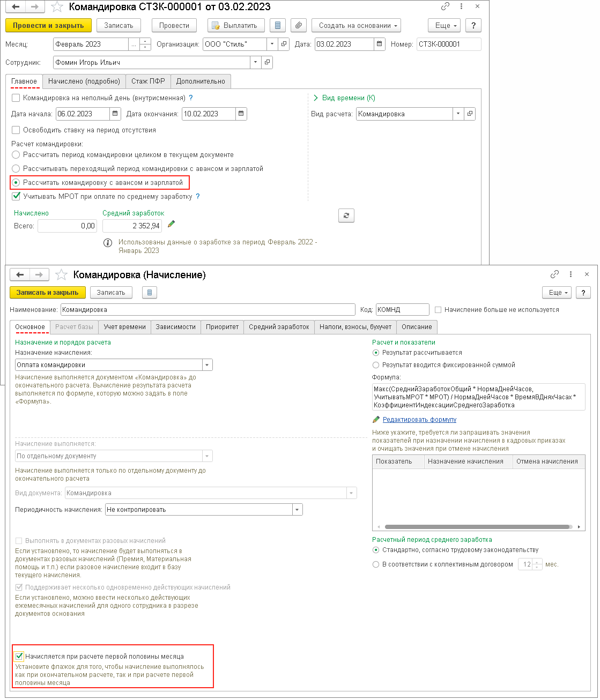Click info icon beside earnings period note
Screen dimensions: 600x700
point(108,243)
